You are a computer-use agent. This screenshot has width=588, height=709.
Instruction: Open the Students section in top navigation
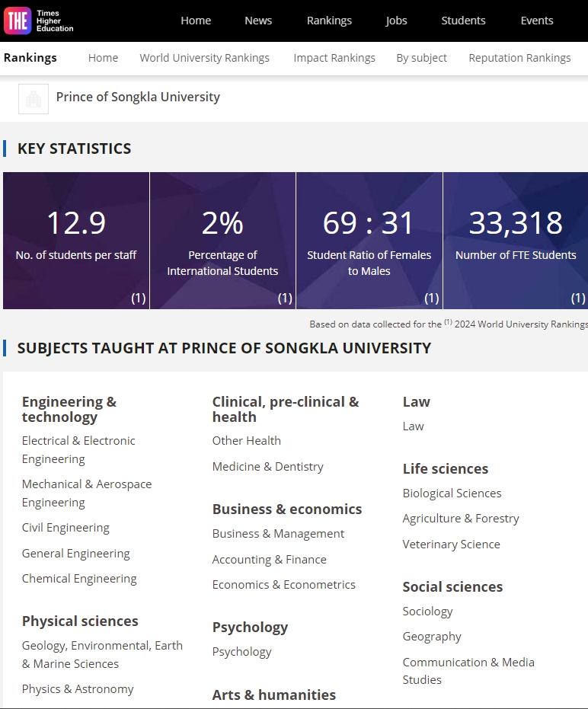point(463,21)
